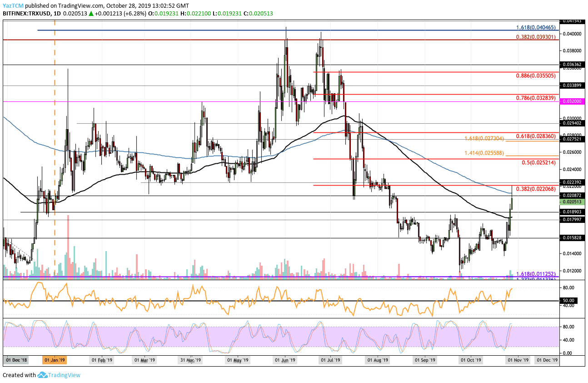The width and height of the screenshot is (588, 383).
Task: Click the 0.382(0.039301) Fibonacci label
Action: (535, 36)
